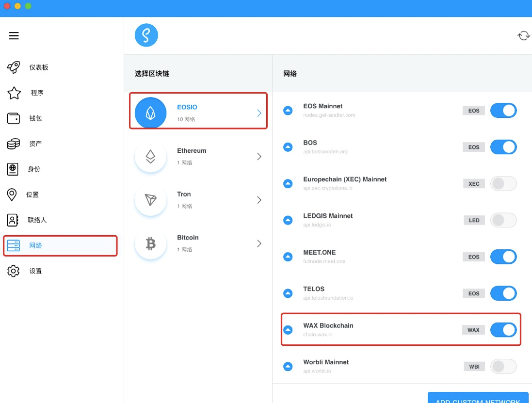Expand the Bitcoin row chevron
The image size is (532, 403).
259,243
